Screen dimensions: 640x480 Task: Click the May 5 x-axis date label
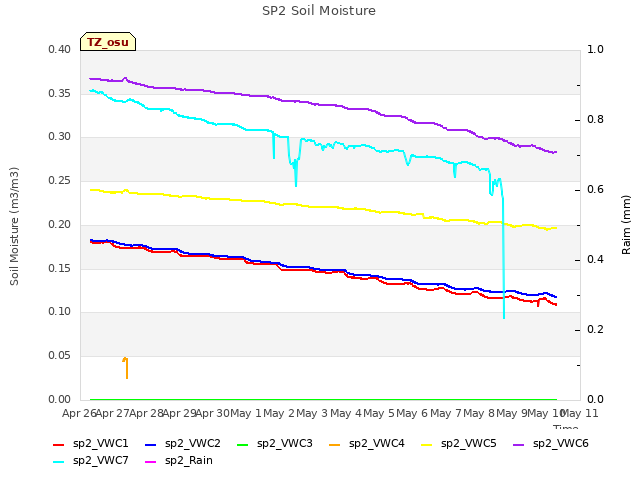(379, 413)
